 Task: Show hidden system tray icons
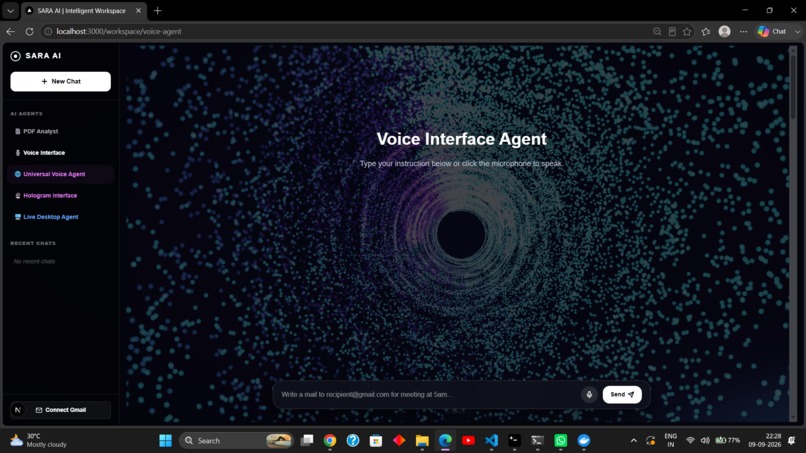[x=634, y=441]
